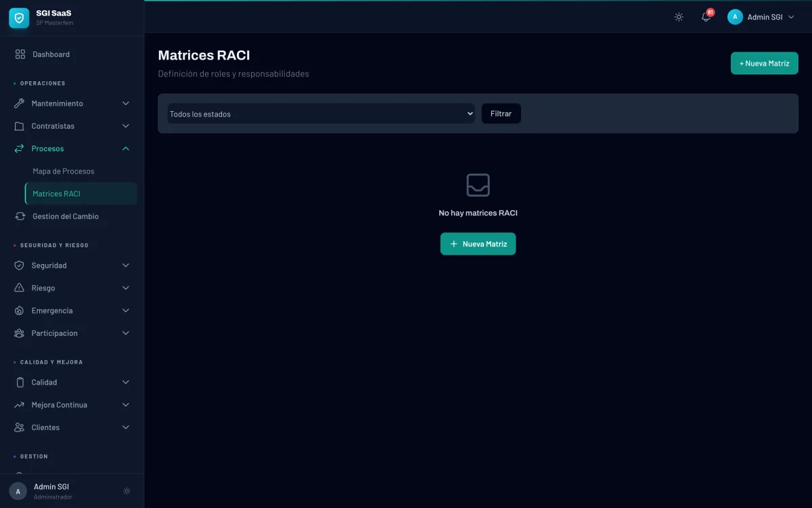
Task: Open the Admin SGI user menu
Action: pos(761,17)
